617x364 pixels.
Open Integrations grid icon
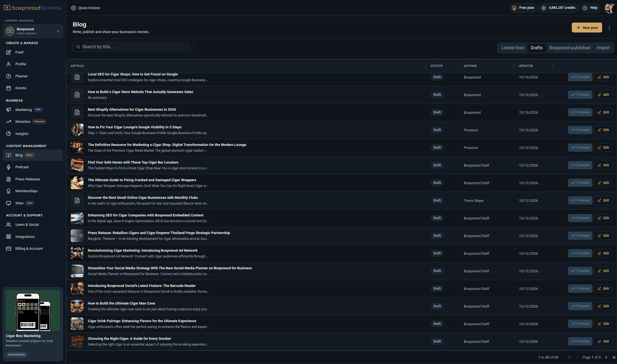[9, 237]
